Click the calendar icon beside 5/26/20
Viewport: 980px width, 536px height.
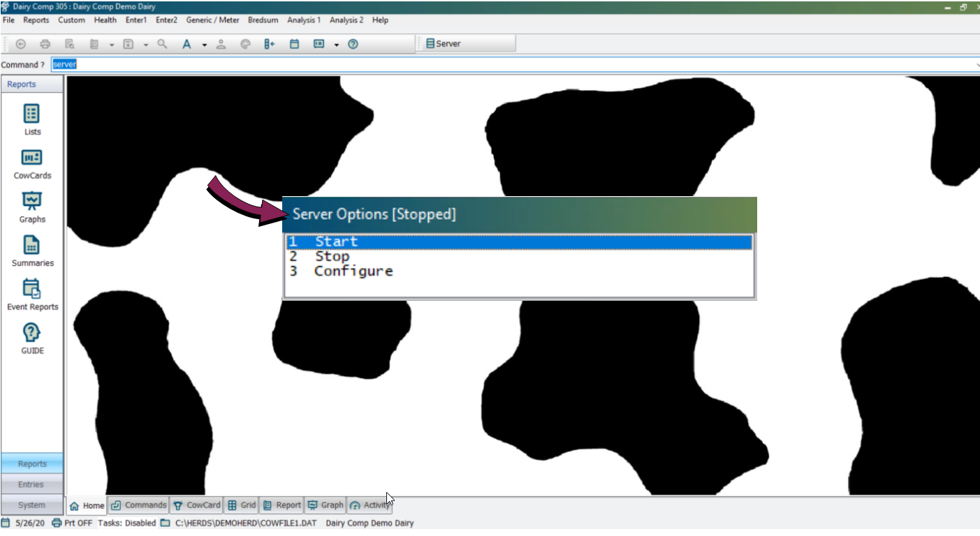pos(6,523)
